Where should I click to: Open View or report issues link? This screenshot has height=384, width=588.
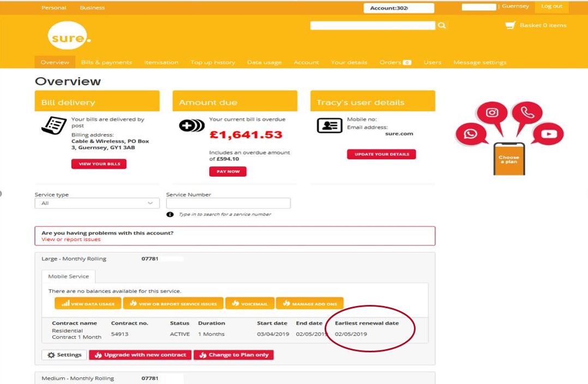pos(71,239)
